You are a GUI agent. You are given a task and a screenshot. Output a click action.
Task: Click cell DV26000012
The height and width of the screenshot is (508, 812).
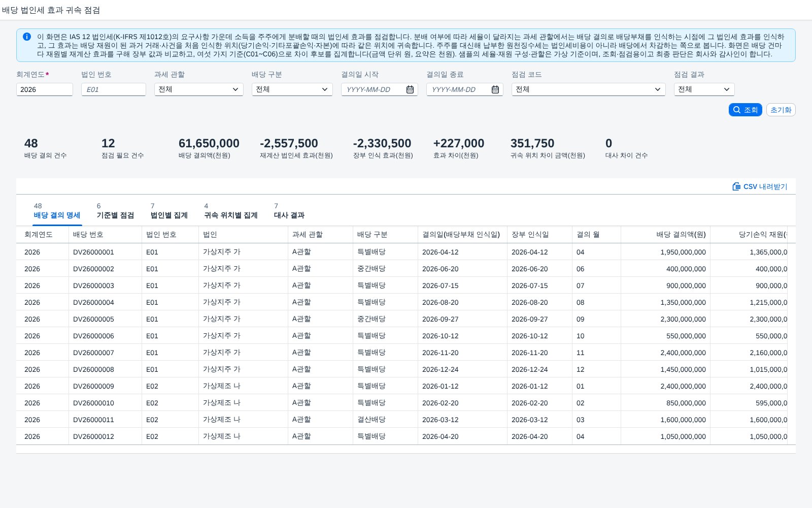point(93,436)
